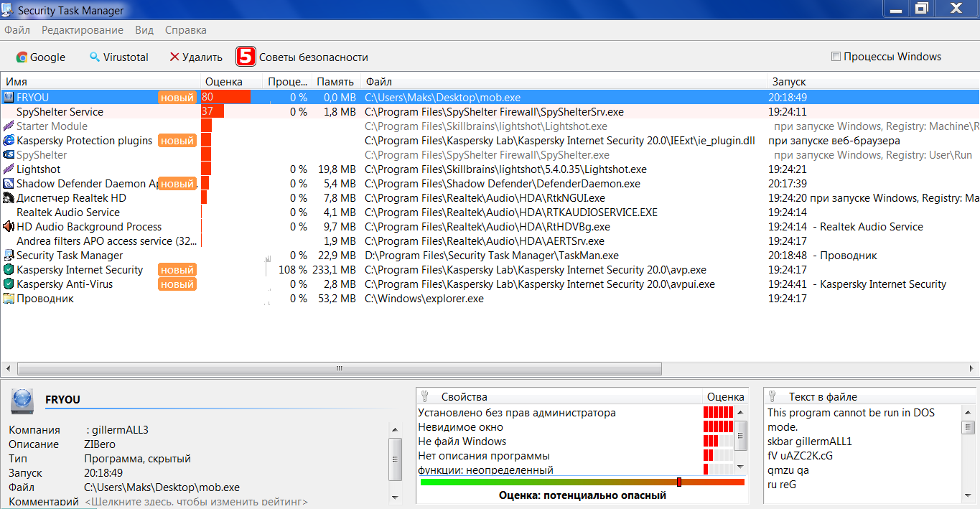Image resolution: width=980 pixels, height=509 pixels.
Task: Click rating bars for Невидимое окно
Action: point(719,426)
